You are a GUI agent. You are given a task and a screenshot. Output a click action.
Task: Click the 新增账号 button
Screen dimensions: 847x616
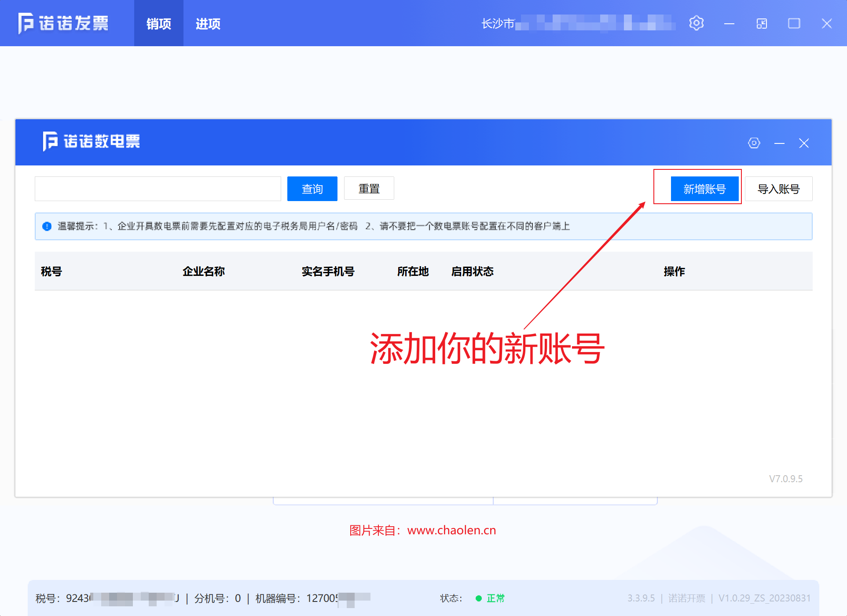[704, 189]
